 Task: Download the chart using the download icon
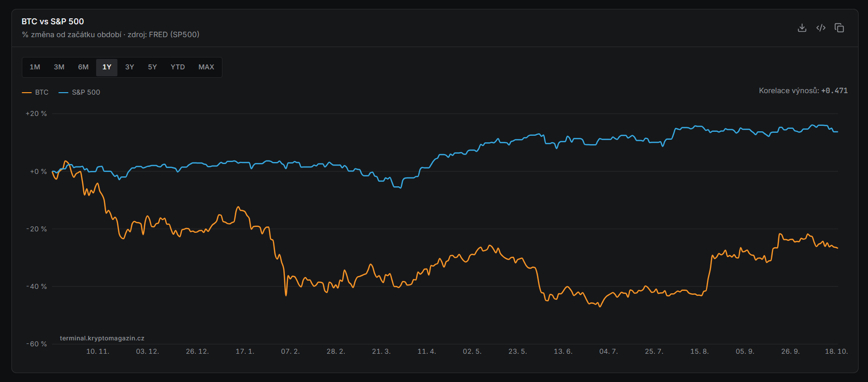[802, 28]
